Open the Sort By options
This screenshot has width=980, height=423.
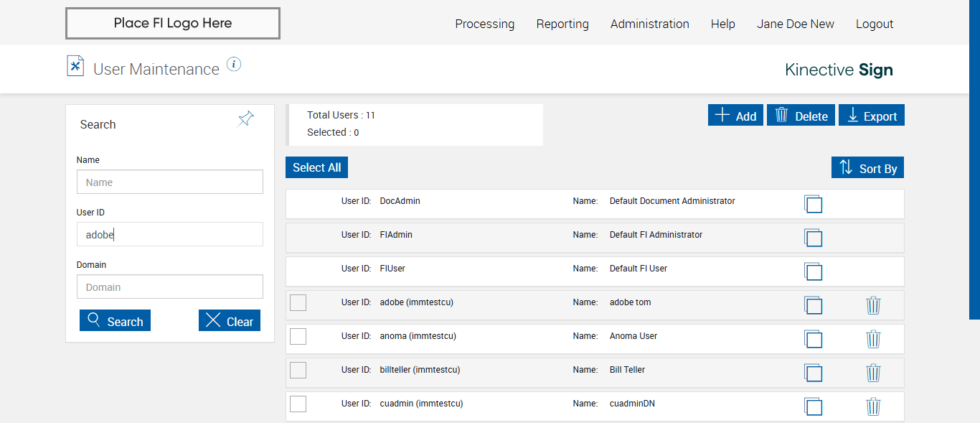[x=867, y=168]
